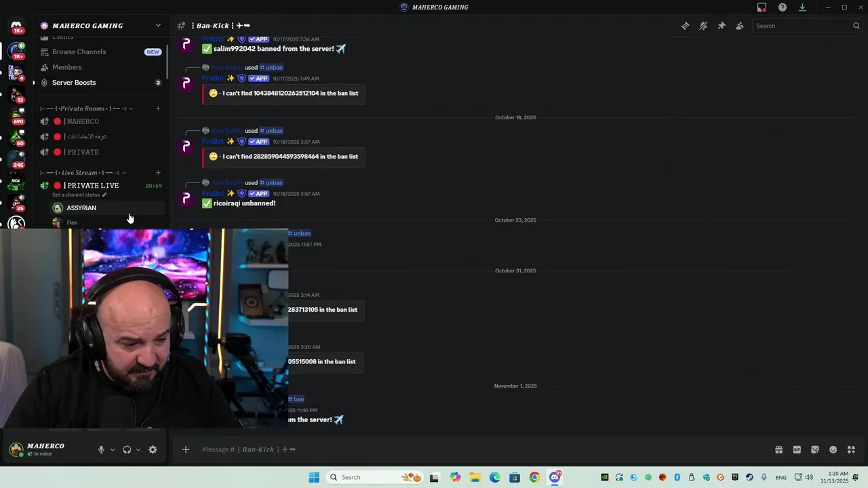Open the ENG language switcher
The height and width of the screenshot is (488, 868).
click(x=781, y=477)
